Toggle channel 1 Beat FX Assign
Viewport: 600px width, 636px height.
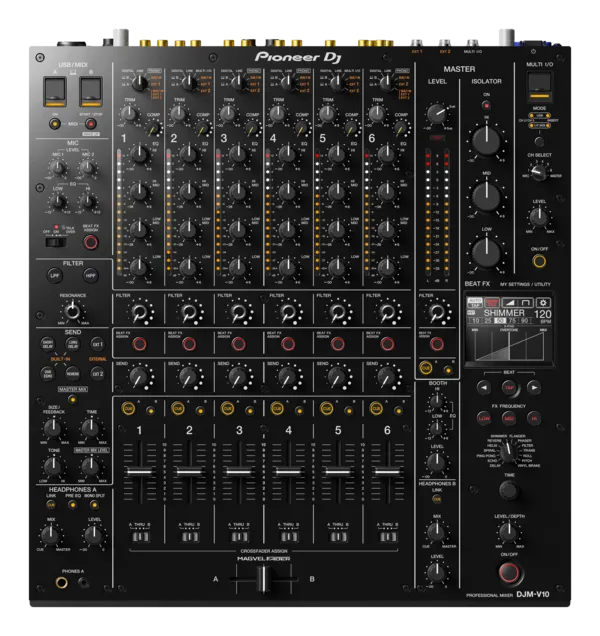pyautogui.click(x=140, y=344)
